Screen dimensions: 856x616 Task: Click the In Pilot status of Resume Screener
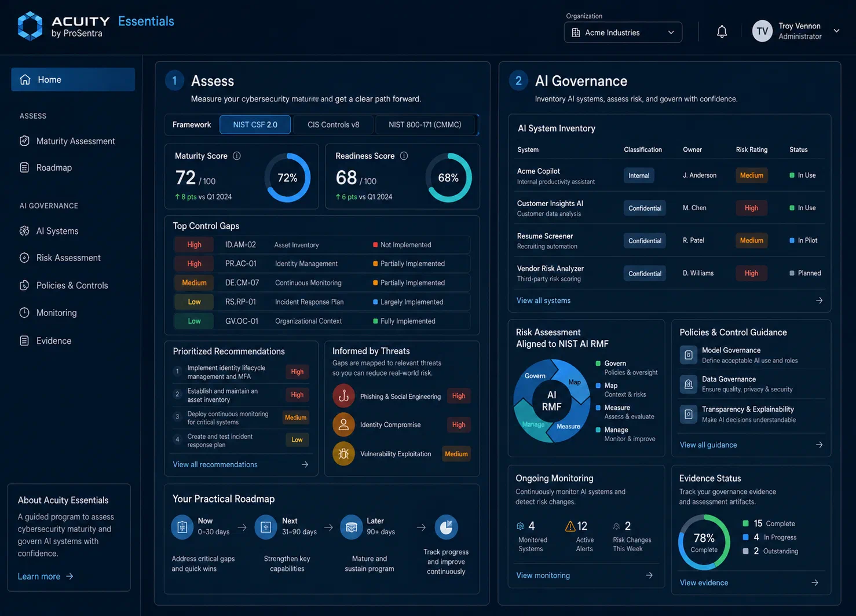click(x=803, y=240)
